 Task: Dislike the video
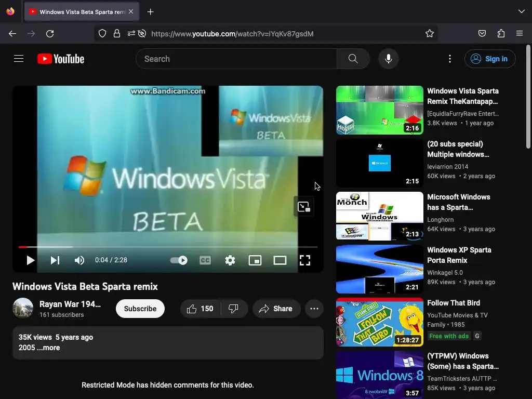pos(233,309)
